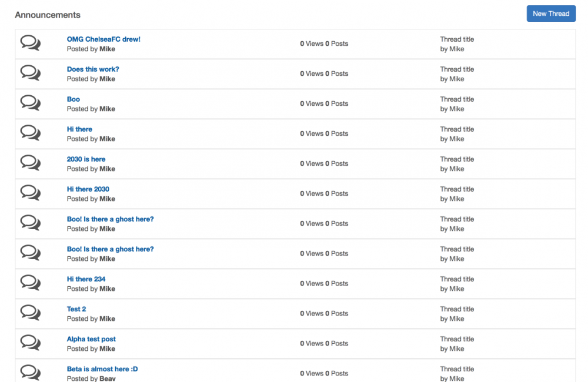Open the 'Alpha test post' thread
Screen dimensions: 588x382
91,339
